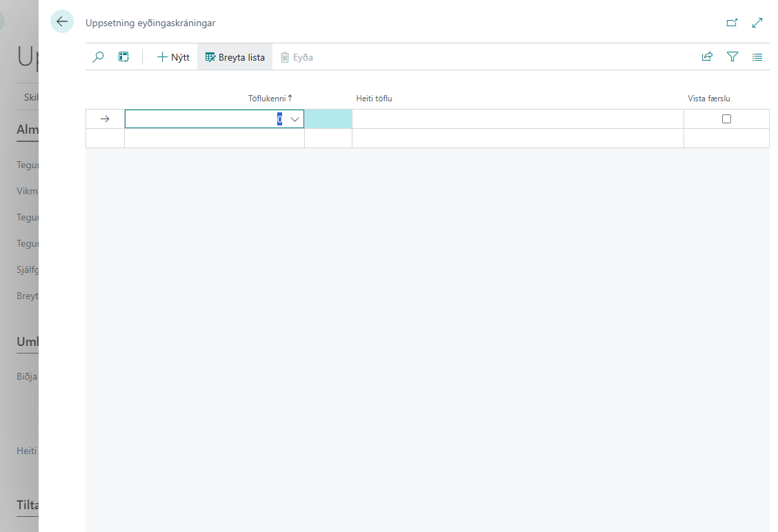778x532 pixels.
Task: Toggle the filter pane funnel icon
Action: coord(732,57)
